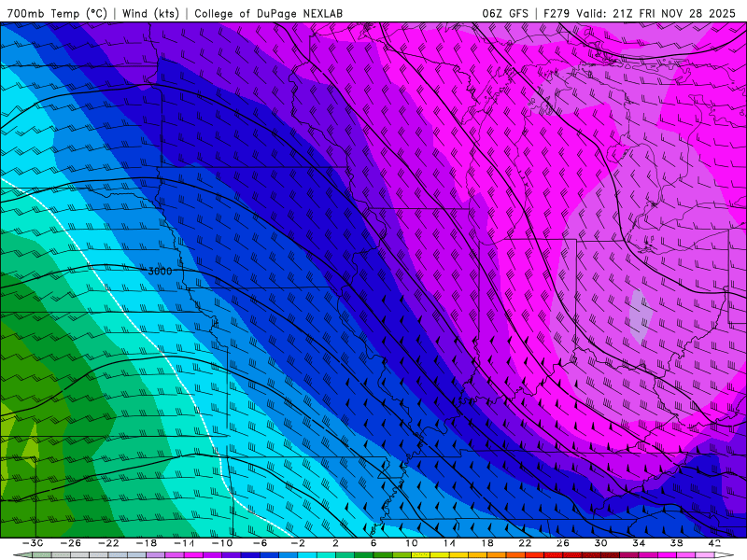Viewport: 747px width, 560px height.
Task: Click the 42 legend value
Action: click(713, 543)
